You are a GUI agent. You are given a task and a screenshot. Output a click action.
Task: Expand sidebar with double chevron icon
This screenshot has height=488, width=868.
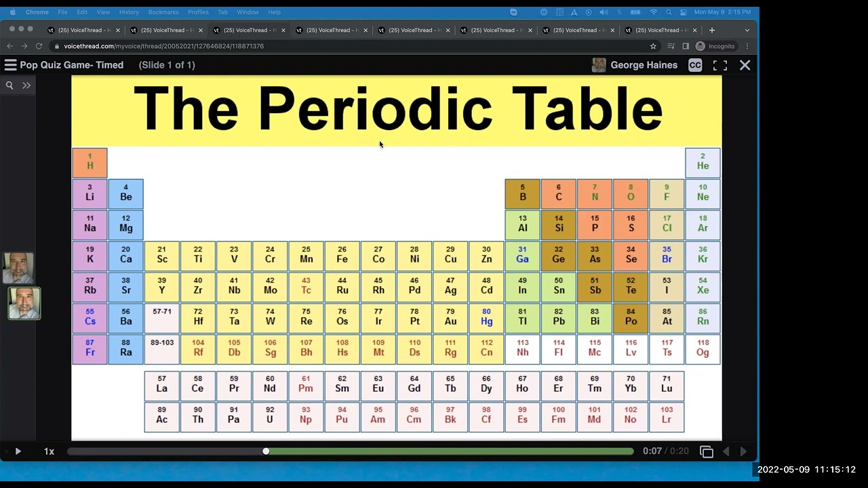[x=26, y=85]
